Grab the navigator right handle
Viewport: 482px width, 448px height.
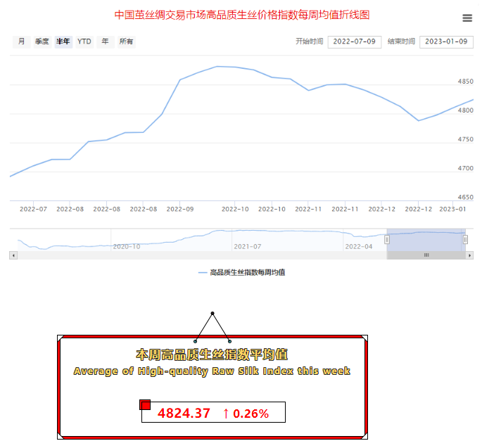point(465,240)
